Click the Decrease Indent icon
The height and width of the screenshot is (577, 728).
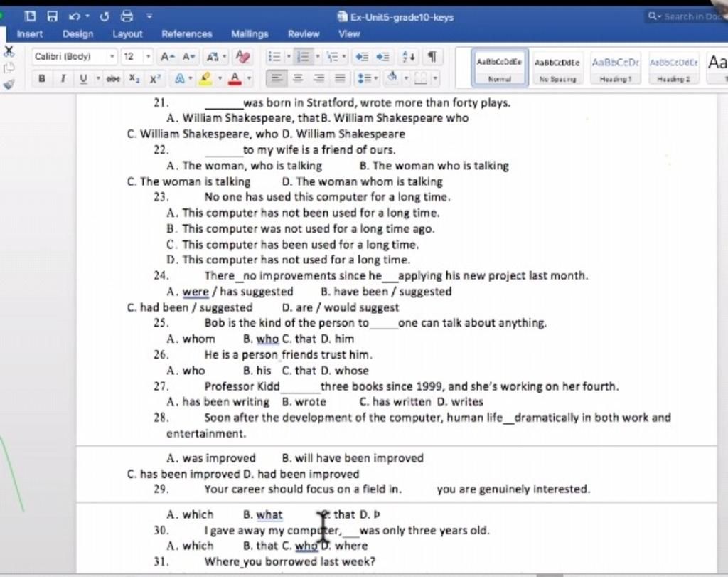[362, 57]
